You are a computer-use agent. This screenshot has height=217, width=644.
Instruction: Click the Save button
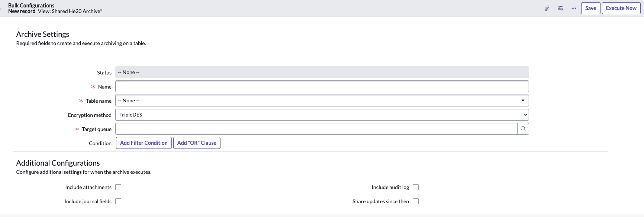click(590, 8)
